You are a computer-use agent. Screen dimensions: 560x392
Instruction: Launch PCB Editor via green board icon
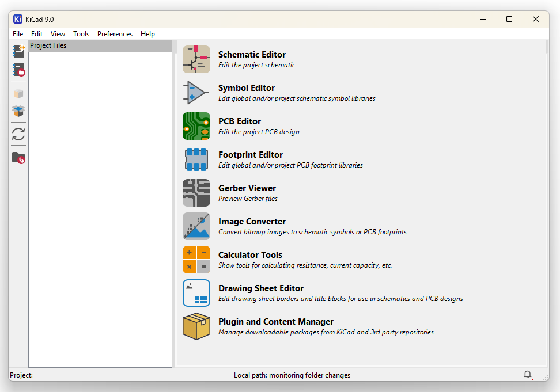click(196, 126)
